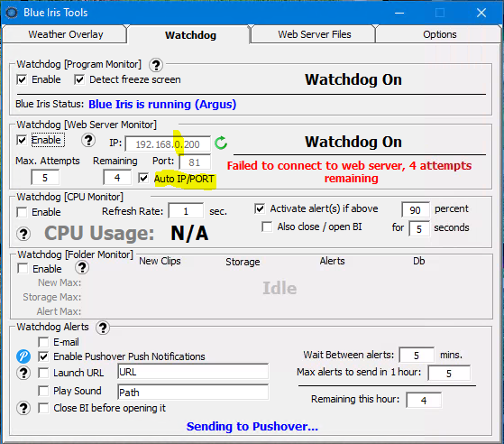
Task: Open the Web Server Files tab
Action: pyautogui.click(x=314, y=34)
